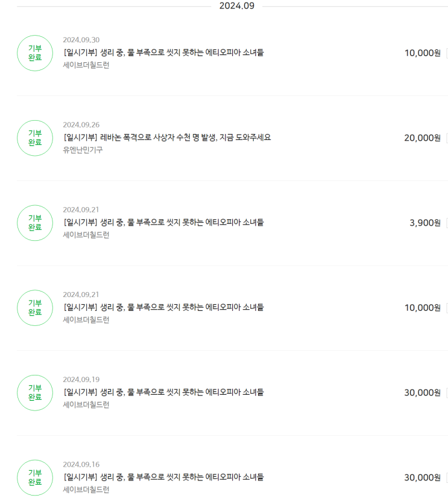This screenshot has height=501, width=448.
Task: Click 세이브더칠드런 under the 2024.09.30 donation
Action: tap(86, 65)
